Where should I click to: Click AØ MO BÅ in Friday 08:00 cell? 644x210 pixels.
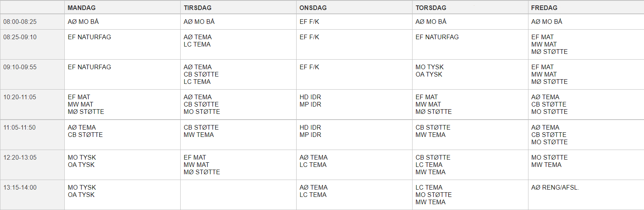(547, 22)
